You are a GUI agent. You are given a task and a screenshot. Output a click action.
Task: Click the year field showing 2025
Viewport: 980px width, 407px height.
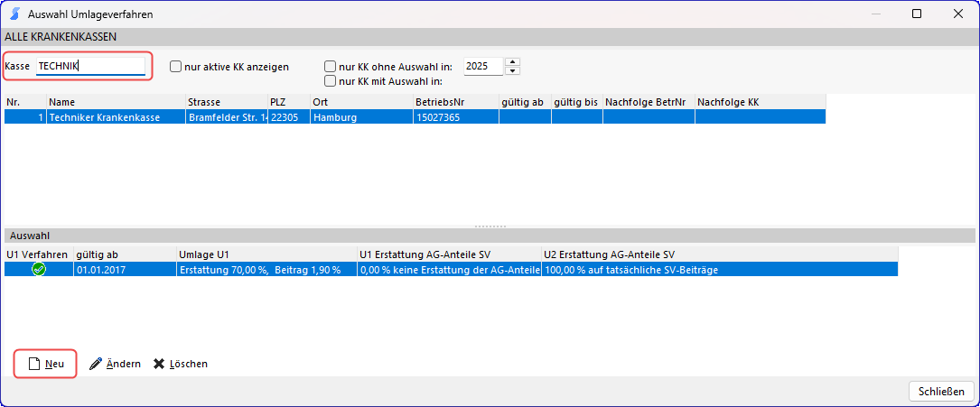click(483, 66)
